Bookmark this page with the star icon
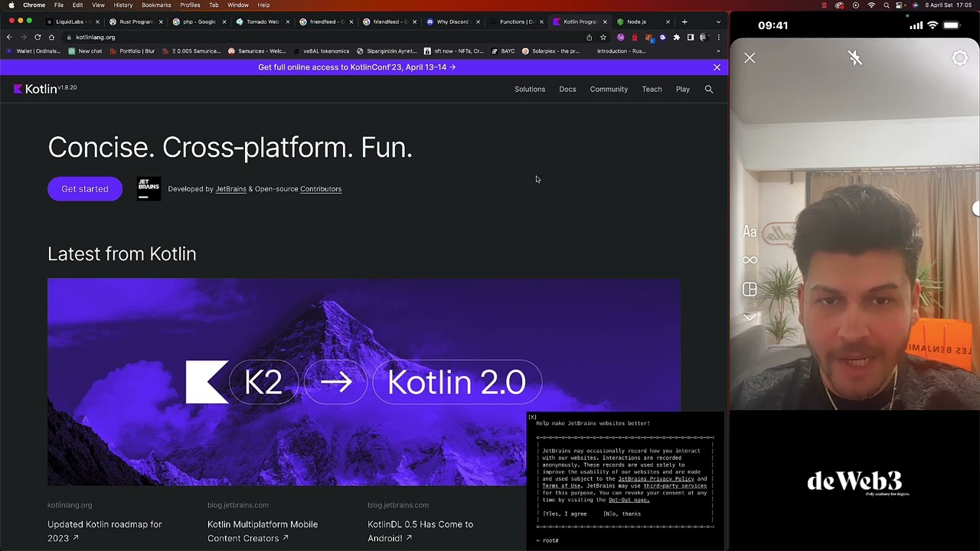980x551 pixels. [x=603, y=37]
